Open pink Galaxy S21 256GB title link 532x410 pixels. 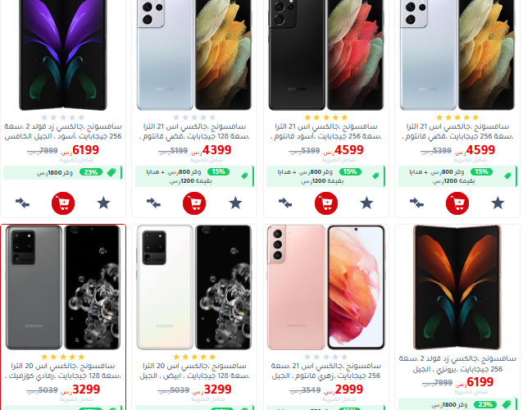(x=326, y=371)
